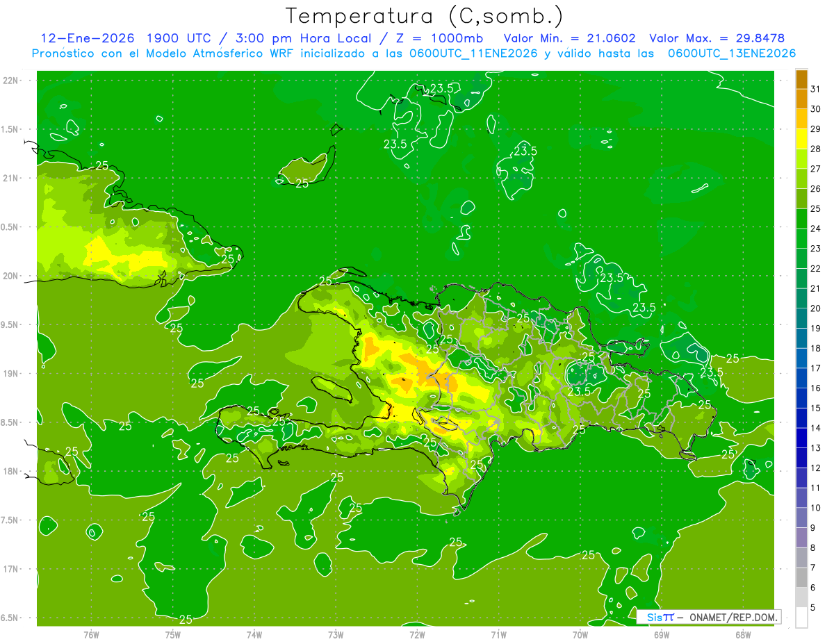Click the legend scale value "15"
Screen dimensions: 834x644
coord(816,408)
